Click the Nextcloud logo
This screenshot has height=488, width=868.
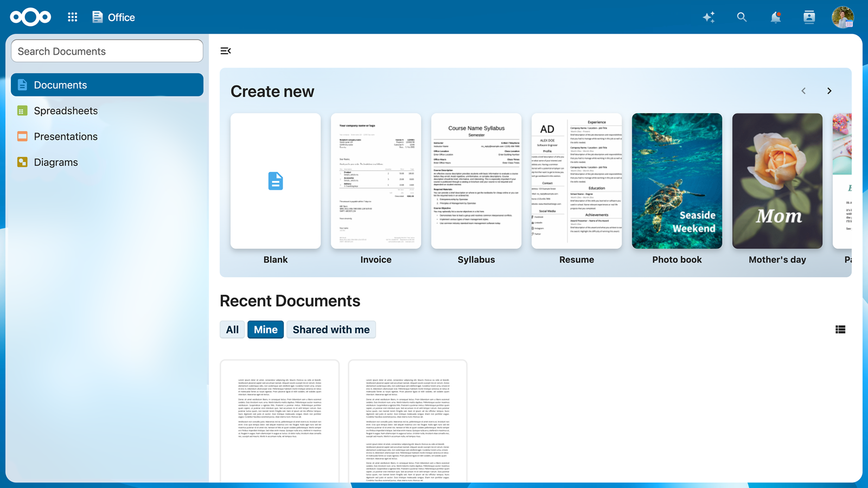[30, 17]
